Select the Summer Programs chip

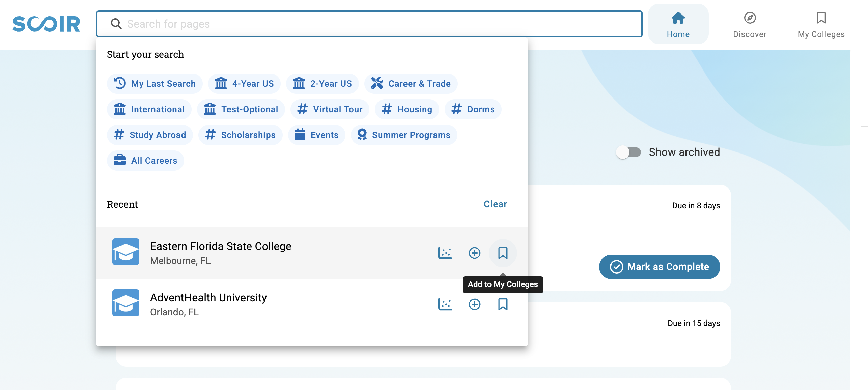tap(404, 135)
